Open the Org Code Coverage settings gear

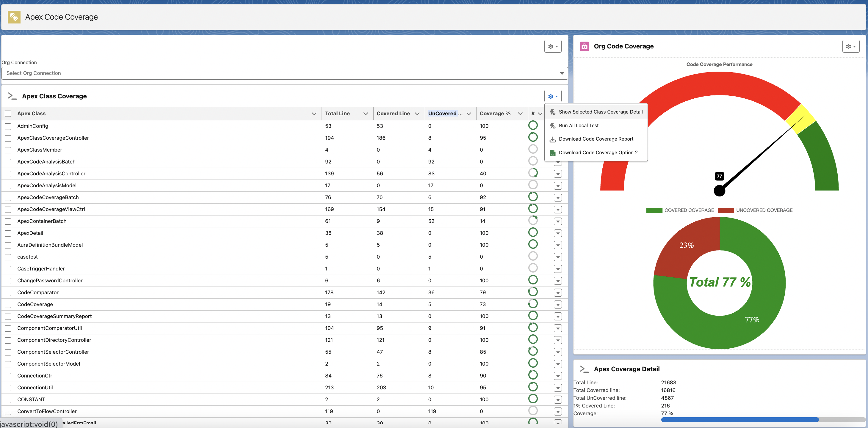850,46
